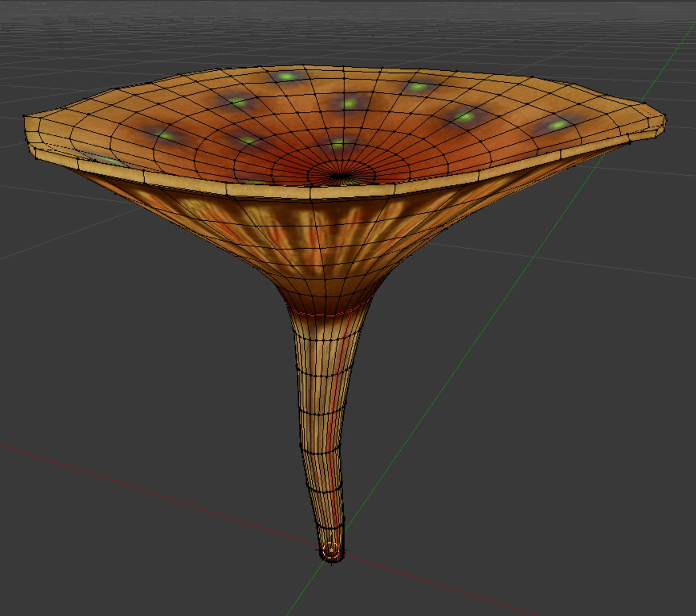
Task: Click the 3D cursor at the stem base
Action: tap(331, 552)
